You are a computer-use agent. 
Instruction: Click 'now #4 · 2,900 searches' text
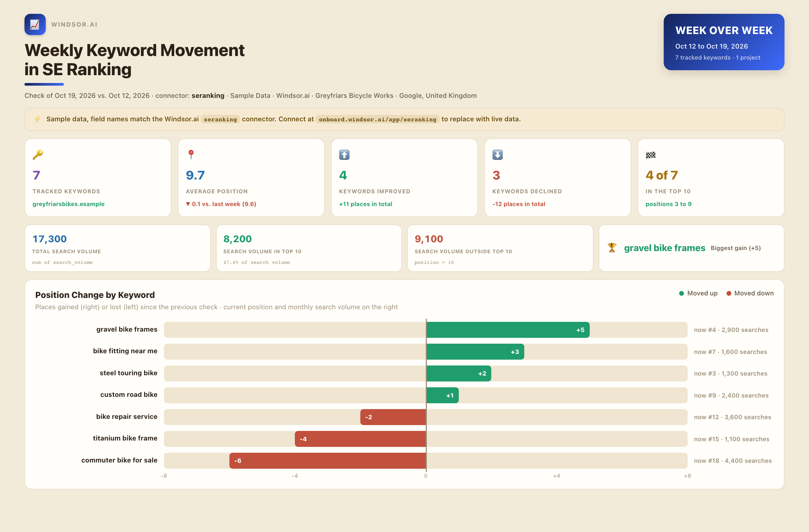pyautogui.click(x=731, y=330)
